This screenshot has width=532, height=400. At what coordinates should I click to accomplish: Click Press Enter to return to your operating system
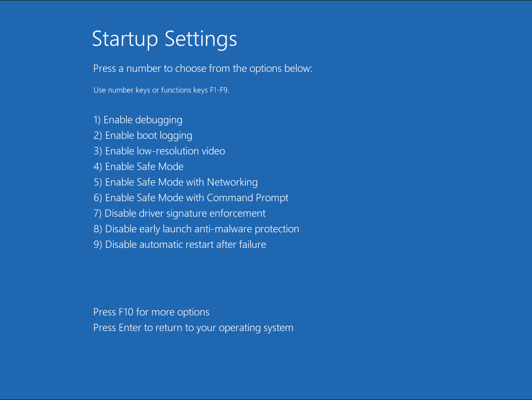coord(193,327)
